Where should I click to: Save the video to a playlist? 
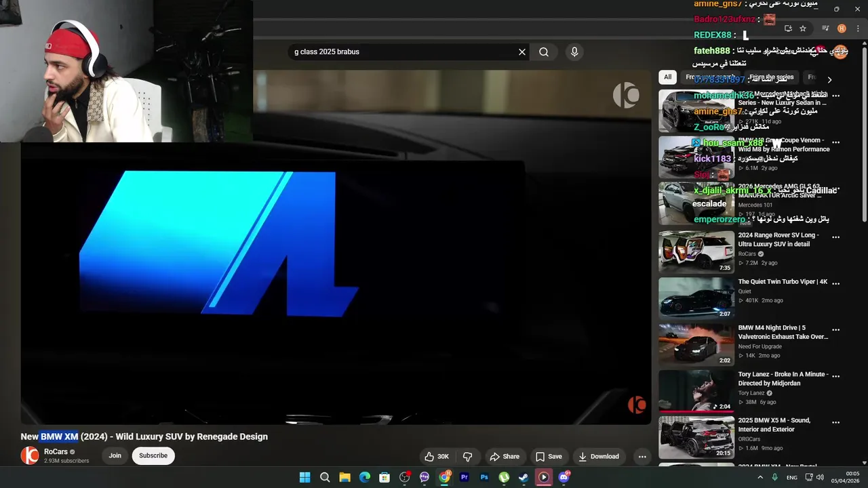(549, 456)
